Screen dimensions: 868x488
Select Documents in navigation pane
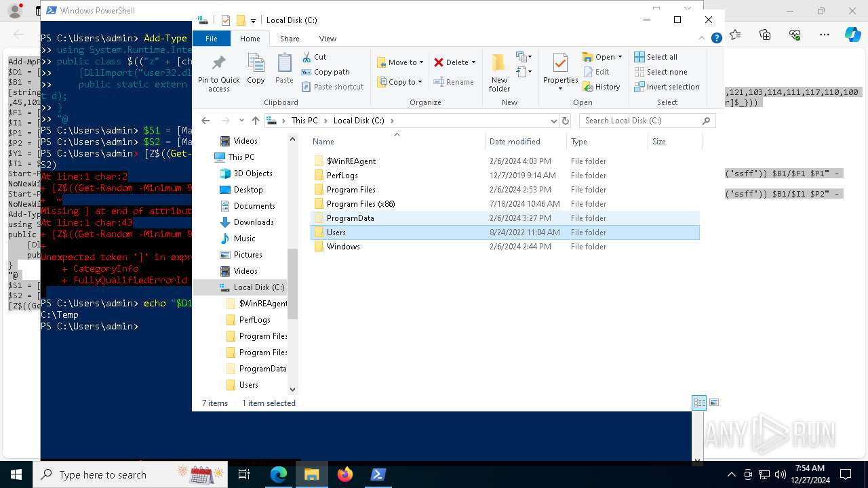point(248,206)
